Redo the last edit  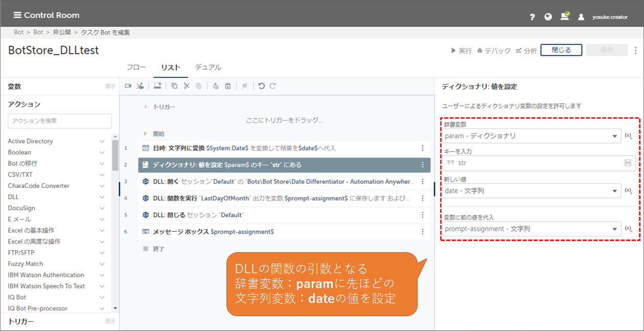coord(273,86)
